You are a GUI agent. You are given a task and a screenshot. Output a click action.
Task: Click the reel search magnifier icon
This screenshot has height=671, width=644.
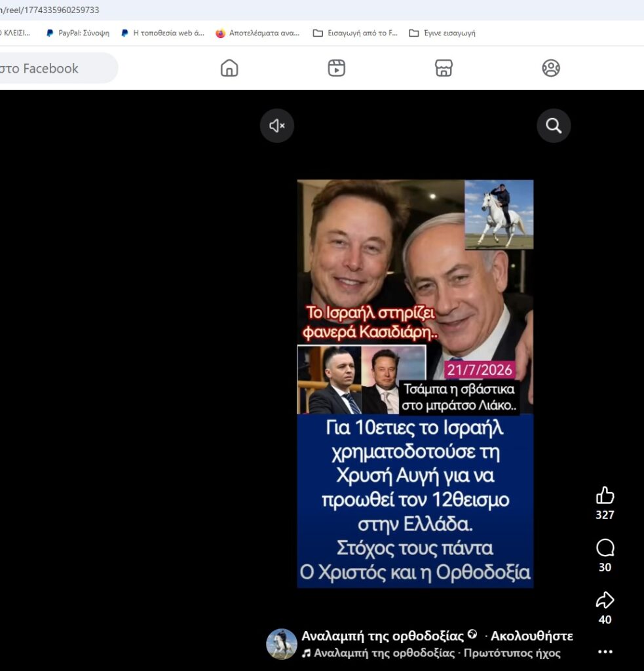click(x=554, y=125)
